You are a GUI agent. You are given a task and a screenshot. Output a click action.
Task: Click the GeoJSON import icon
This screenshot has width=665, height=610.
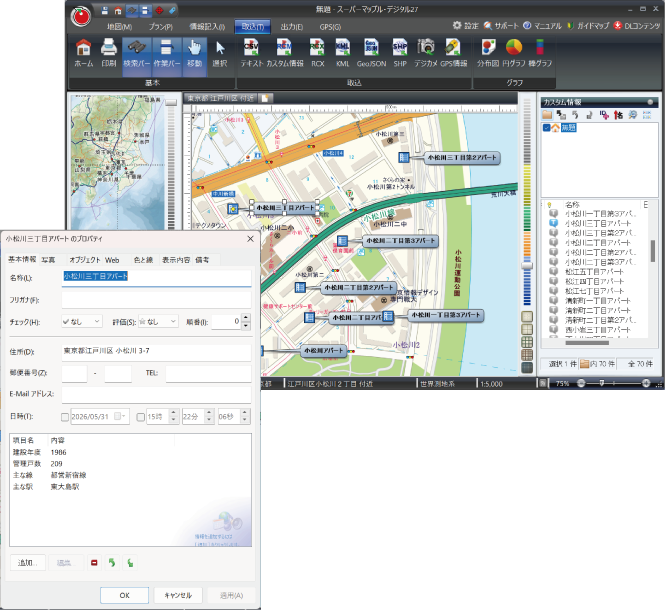[372, 54]
